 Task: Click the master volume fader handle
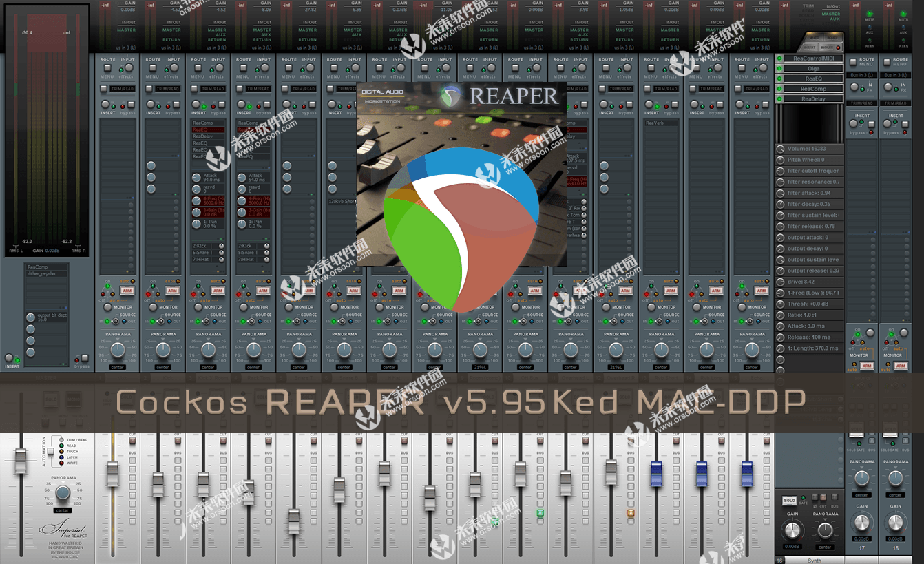[x=21, y=461]
